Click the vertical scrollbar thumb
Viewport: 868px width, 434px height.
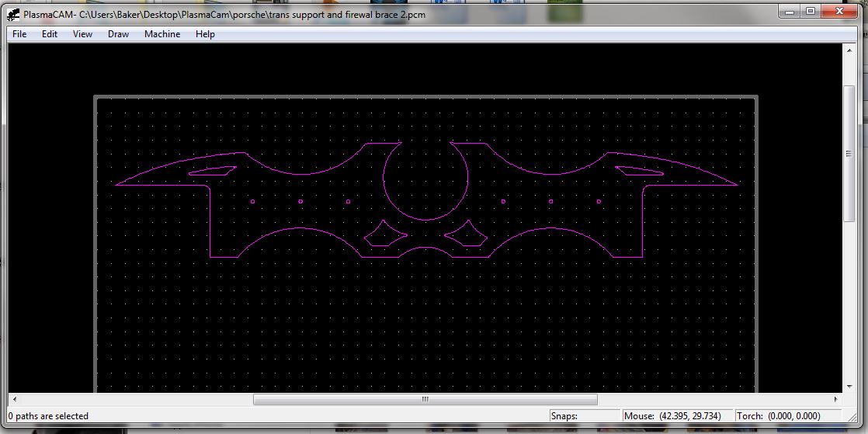849,154
